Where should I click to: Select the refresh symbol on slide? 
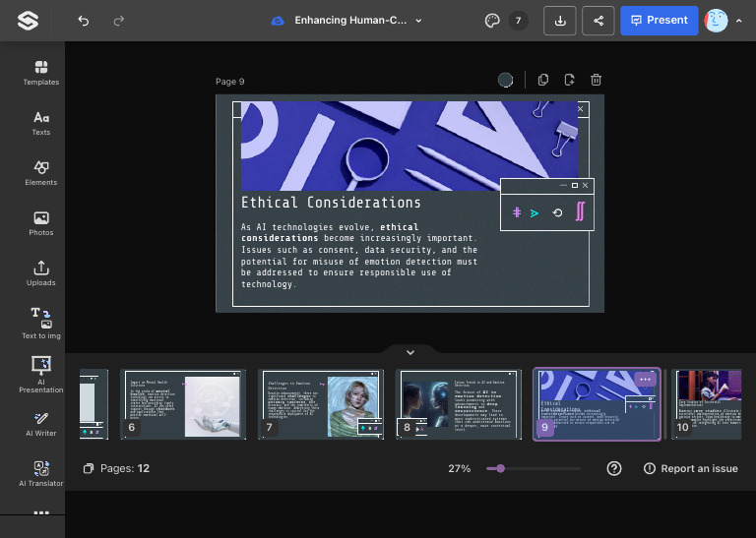557,212
